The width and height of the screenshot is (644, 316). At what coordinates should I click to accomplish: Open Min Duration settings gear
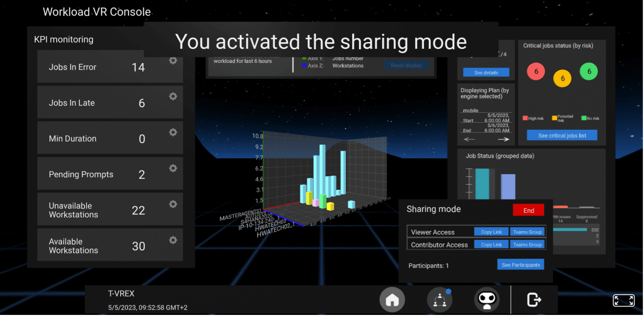tap(173, 132)
